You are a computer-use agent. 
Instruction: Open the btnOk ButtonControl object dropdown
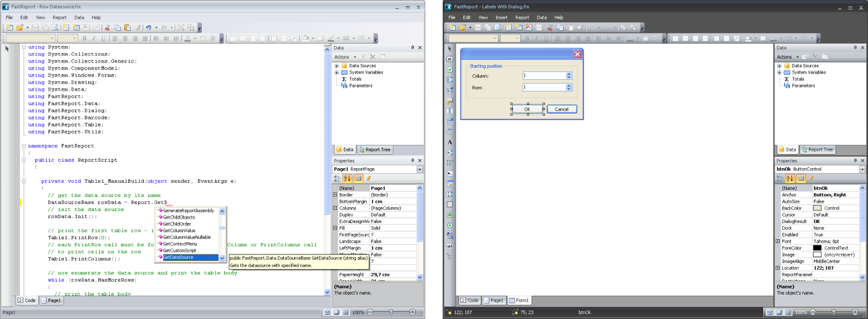coord(862,169)
